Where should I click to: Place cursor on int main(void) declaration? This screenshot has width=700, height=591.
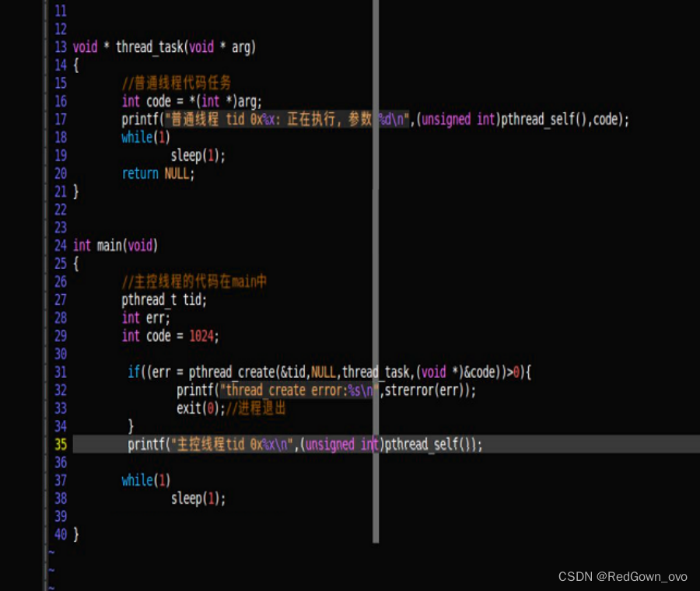point(117,245)
